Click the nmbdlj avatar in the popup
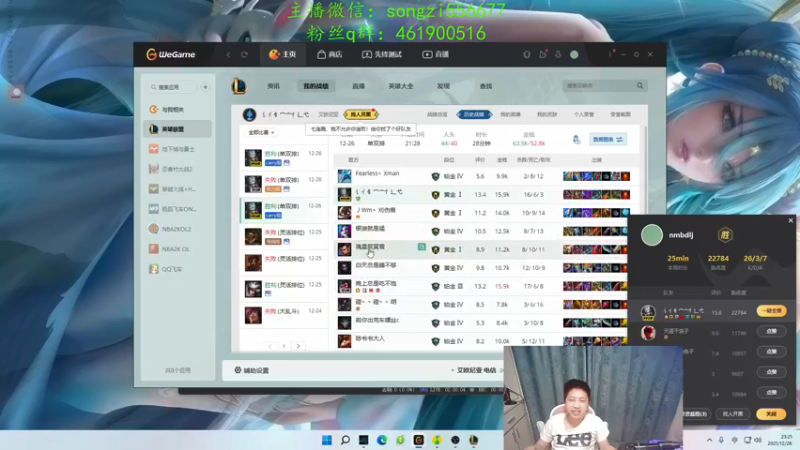 pos(652,235)
